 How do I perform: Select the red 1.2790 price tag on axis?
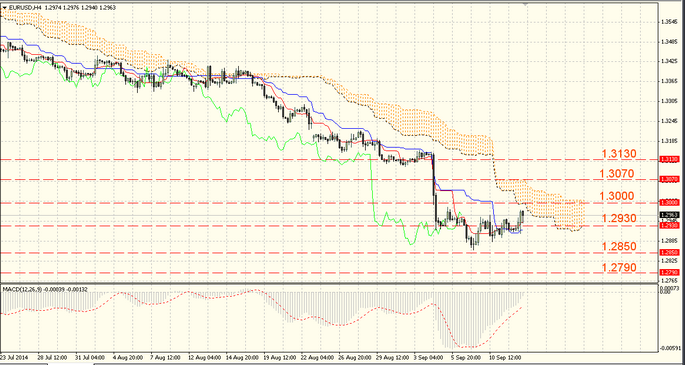[x=669, y=272]
